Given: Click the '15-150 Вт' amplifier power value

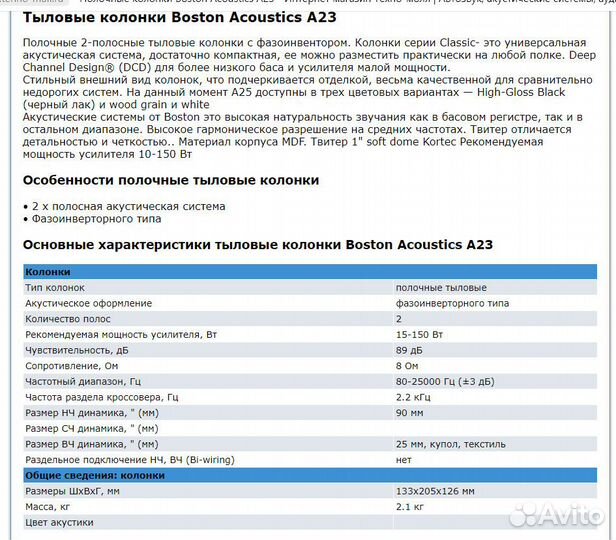Looking at the screenshot, I should pyautogui.click(x=420, y=334).
